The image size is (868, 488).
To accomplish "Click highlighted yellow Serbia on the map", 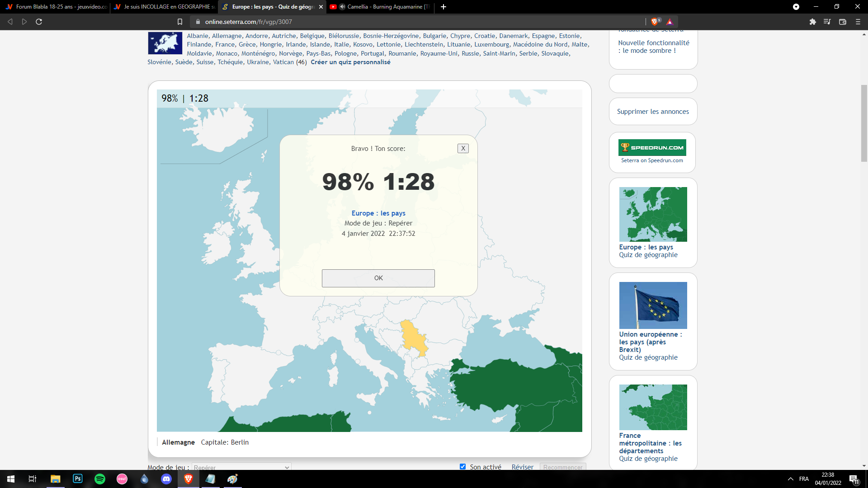I will [x=413, y=338].
